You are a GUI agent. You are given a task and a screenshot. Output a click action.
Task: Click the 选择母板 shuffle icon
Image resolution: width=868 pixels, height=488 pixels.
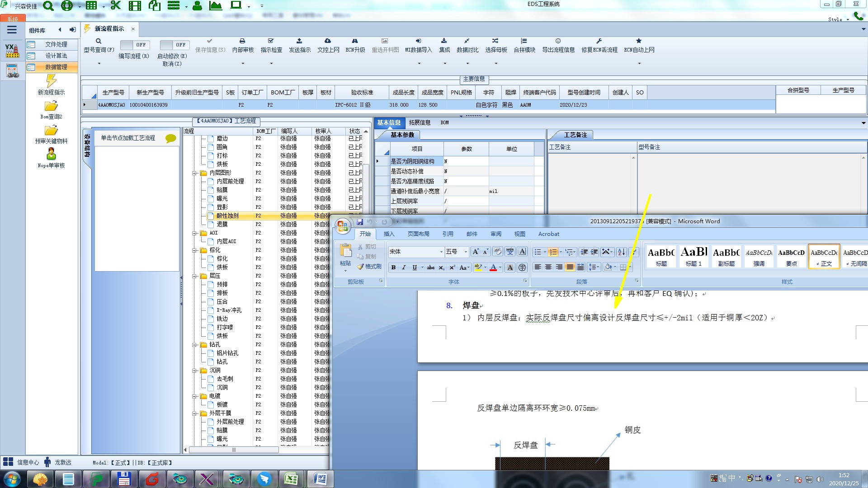[x=495, y=41]
